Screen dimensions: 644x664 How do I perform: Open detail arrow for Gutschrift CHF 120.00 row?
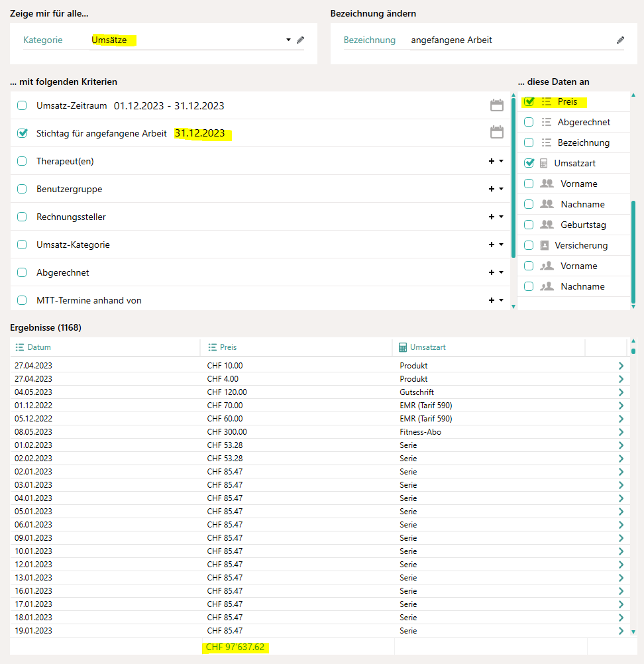tap(621, 392)
